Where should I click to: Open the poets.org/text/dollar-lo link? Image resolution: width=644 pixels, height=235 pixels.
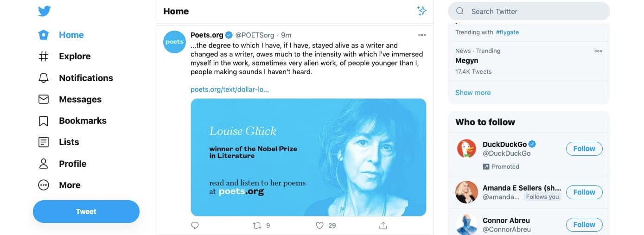pos(230,89)
